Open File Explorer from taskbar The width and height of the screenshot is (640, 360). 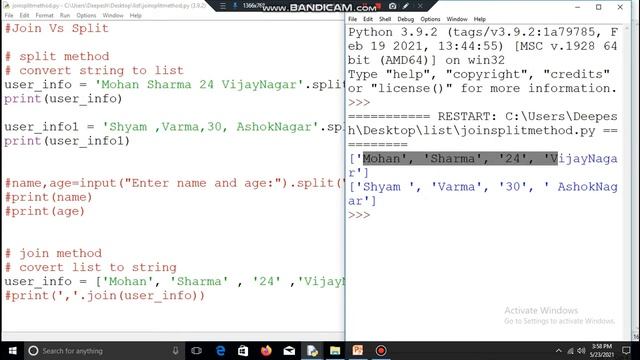pyautogui.click(x=335, y=351)
